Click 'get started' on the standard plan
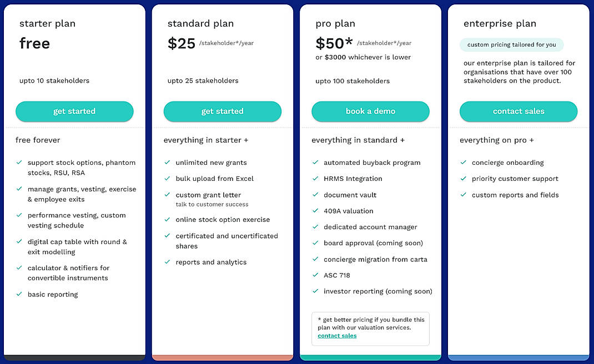 [x=222, y=111]
